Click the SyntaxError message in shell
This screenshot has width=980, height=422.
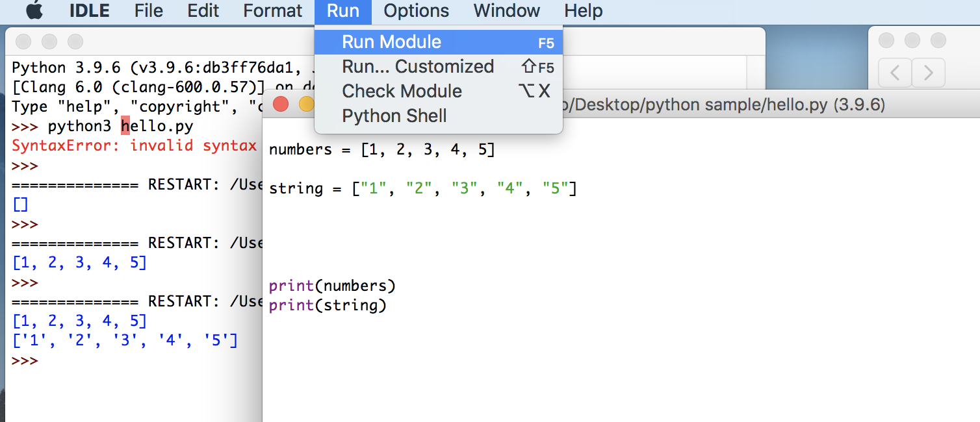click(x=135, y=145)
